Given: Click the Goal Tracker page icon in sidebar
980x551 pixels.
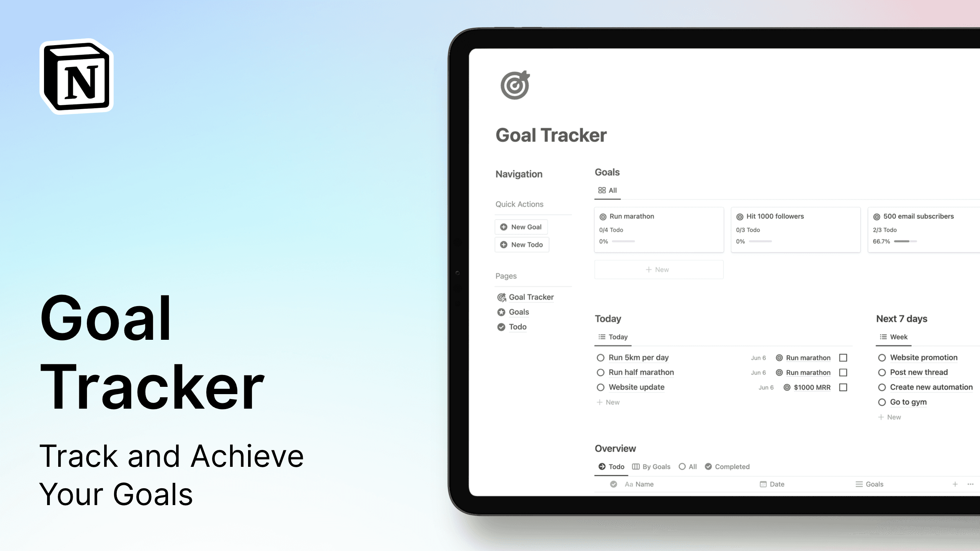Looking at the screenshot, I should 501,297.
